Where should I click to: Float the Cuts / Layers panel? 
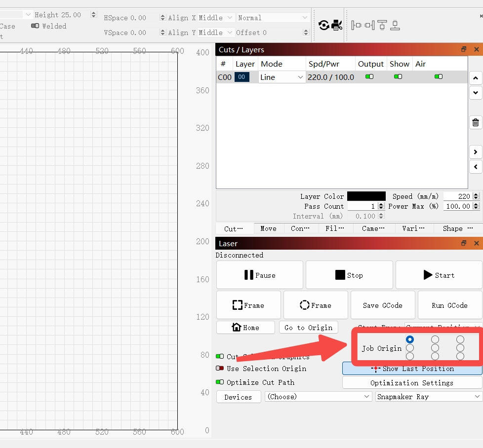pyautogui.click(x=464, y=49)
